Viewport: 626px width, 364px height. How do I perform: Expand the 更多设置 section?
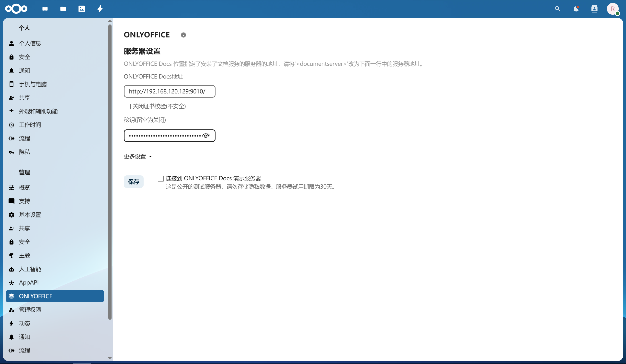[138, 156]
